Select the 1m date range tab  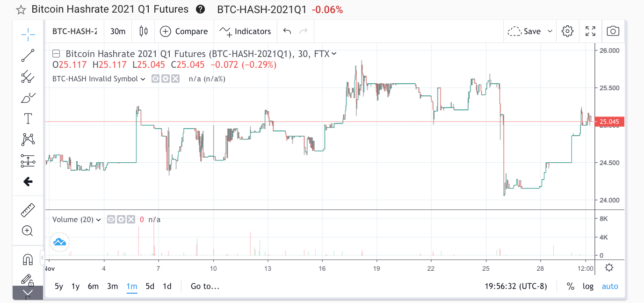point(131,286)
